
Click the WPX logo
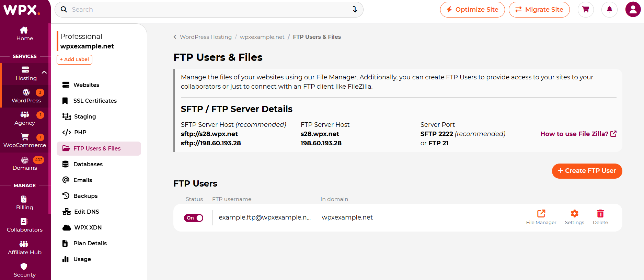point(22,10)
